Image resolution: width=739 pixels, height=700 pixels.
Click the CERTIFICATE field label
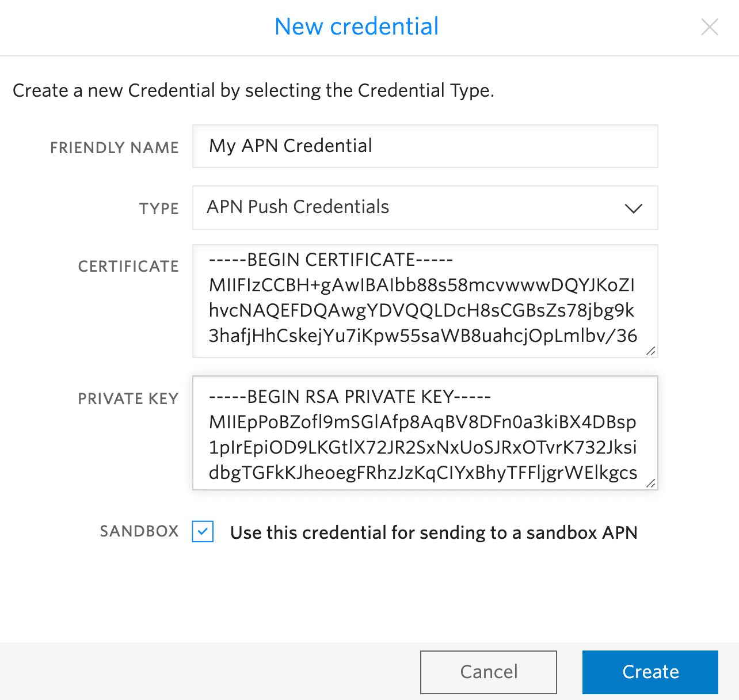[128, 266]
